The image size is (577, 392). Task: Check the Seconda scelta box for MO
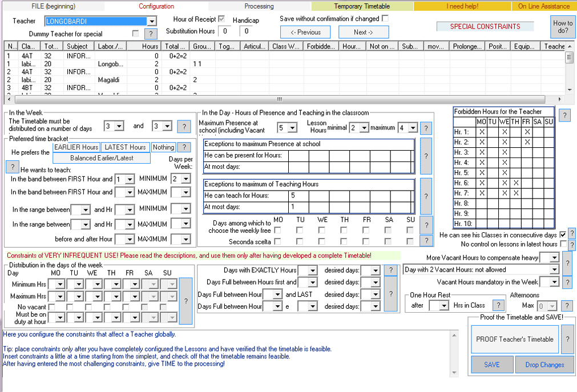coord(278,241)
